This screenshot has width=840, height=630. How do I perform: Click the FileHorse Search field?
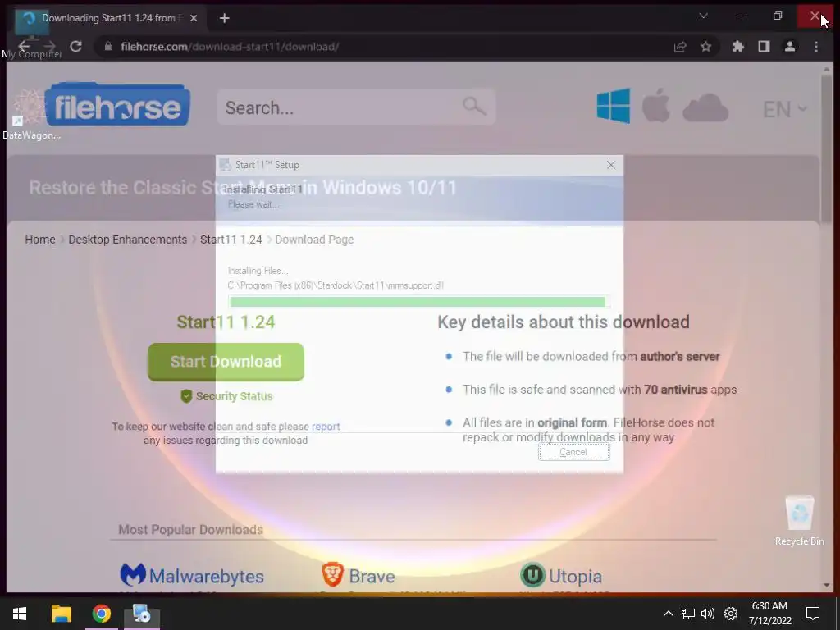point(356,107)
